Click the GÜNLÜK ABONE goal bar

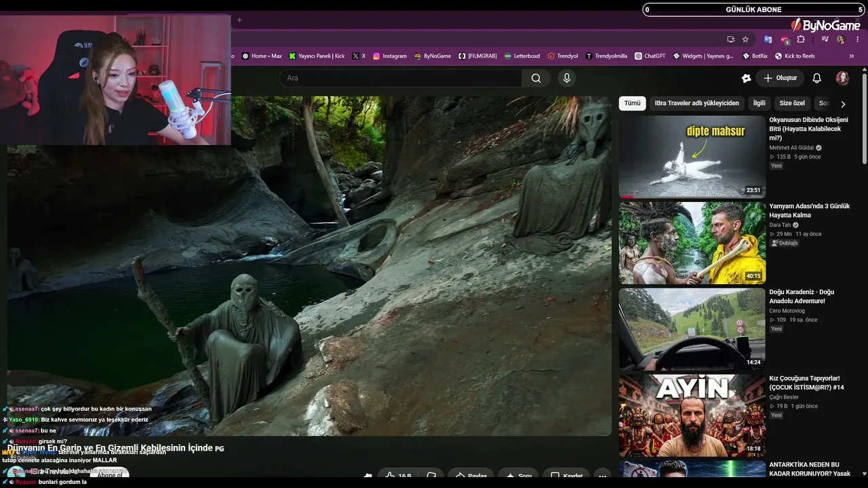(x=755, y=9)
